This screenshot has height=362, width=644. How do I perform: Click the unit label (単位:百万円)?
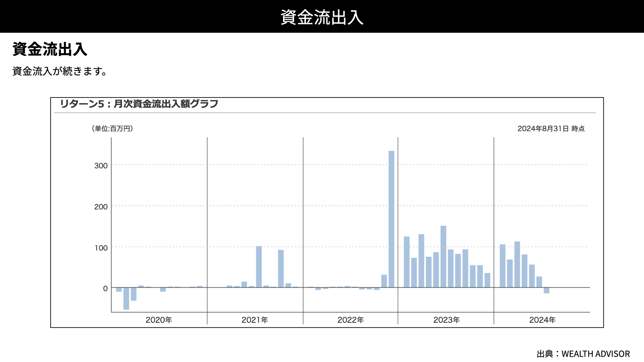point(112,129)
